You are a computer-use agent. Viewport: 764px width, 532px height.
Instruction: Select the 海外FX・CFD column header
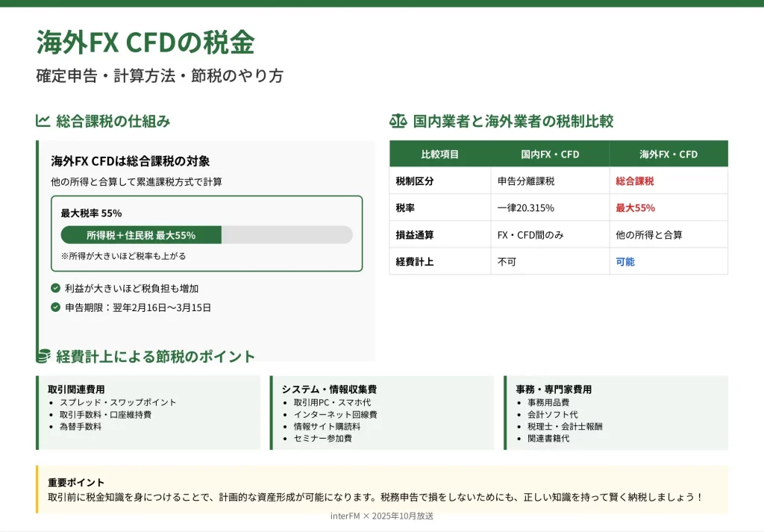click(x=668, y=154)
